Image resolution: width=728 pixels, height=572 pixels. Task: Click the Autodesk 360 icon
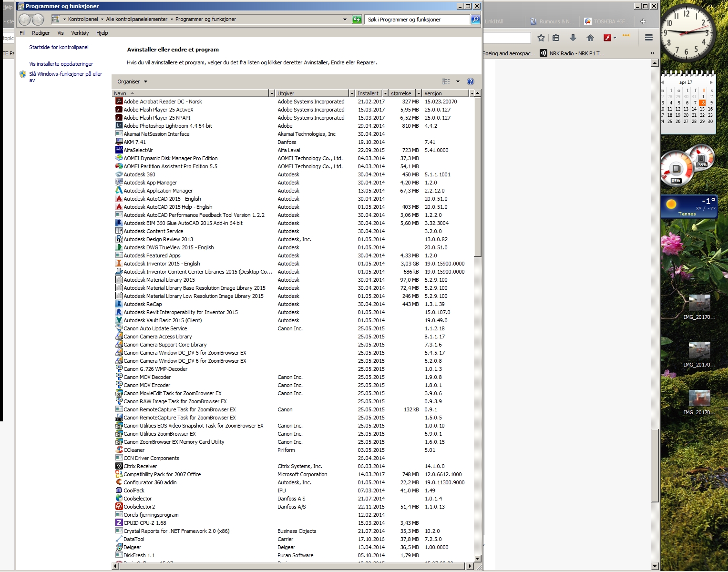119,174
